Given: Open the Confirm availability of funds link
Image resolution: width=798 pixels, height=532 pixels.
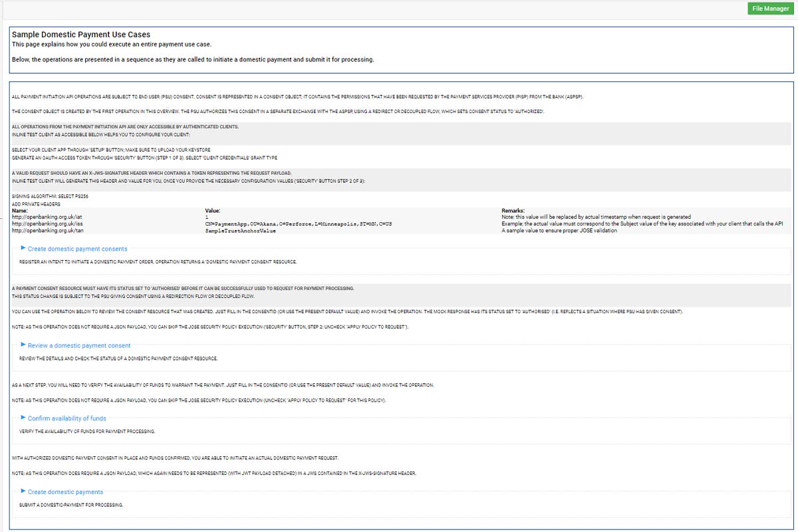Looking at the screenshot, I should (66, 418).
